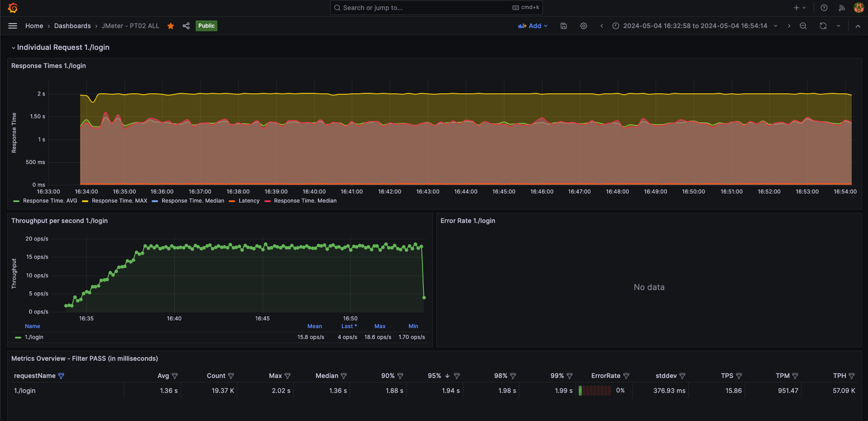Open the hamburger navigation menu

(x=13, y=26)
